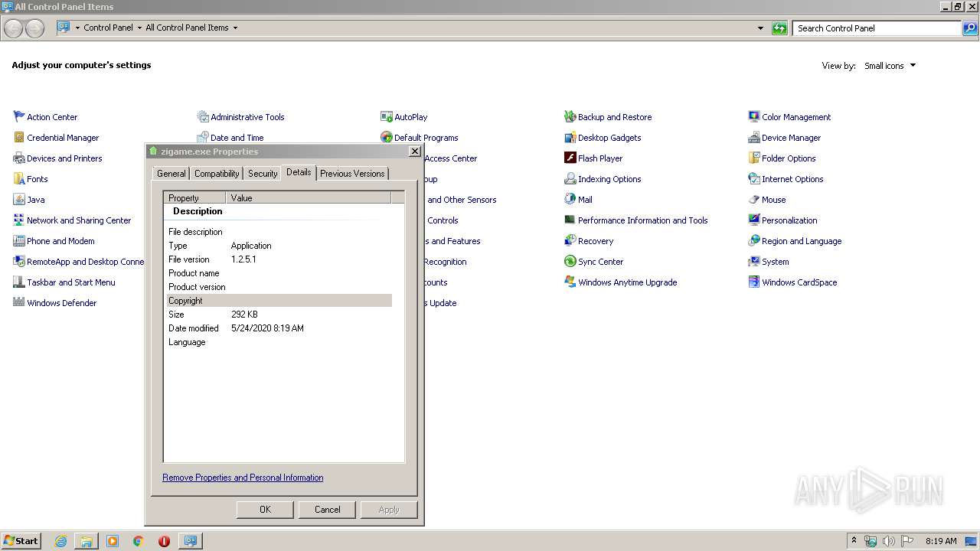
Task: Open Indexing Options icon
Action: point(570,178)
